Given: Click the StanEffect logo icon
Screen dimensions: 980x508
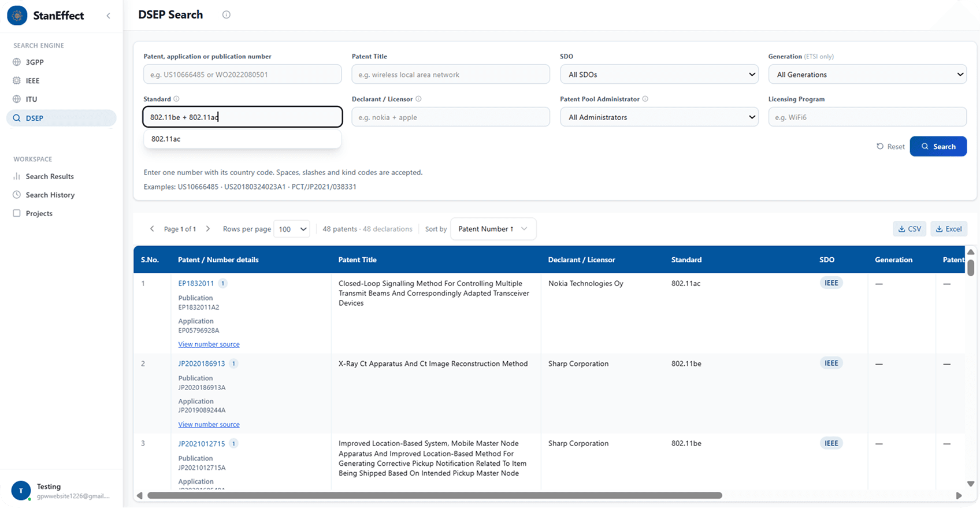Looking at the screenshot, I should [17, 16].
